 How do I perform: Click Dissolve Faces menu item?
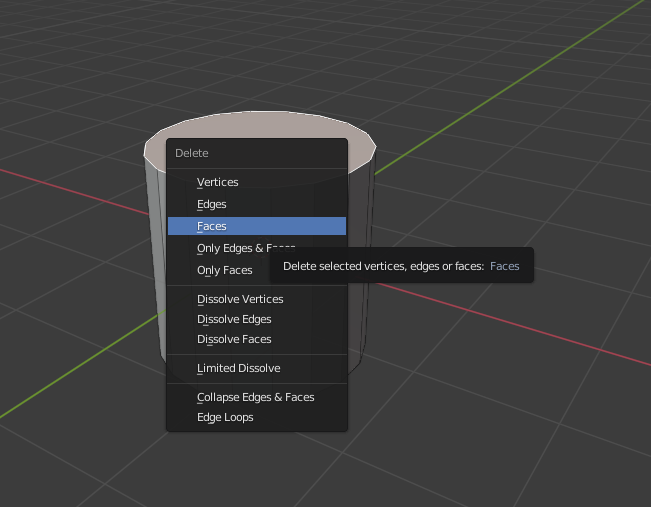(x=257, y=339)
